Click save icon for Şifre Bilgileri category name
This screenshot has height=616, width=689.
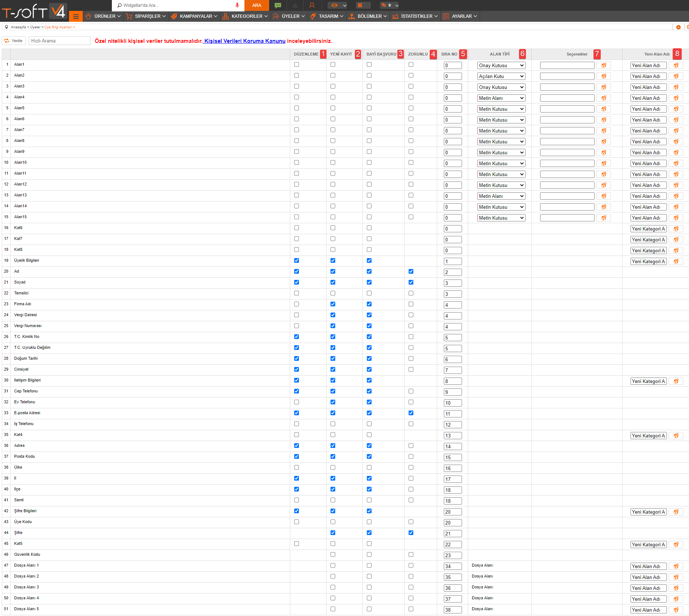pyautogui.click(x=676, y=512)
